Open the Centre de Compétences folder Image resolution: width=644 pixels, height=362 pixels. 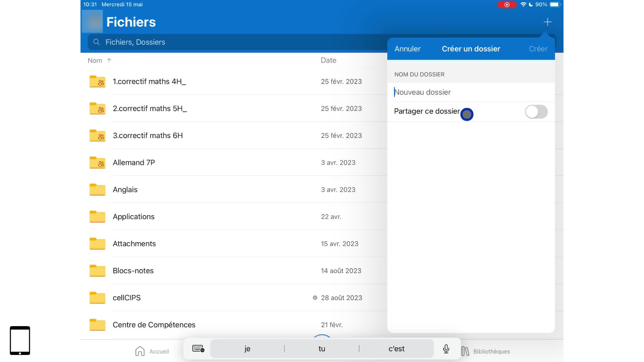click(154, 325)
